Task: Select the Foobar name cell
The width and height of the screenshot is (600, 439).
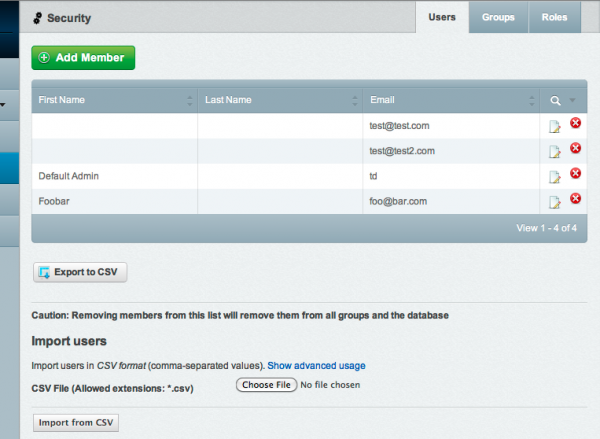Action: pos(114,201)
